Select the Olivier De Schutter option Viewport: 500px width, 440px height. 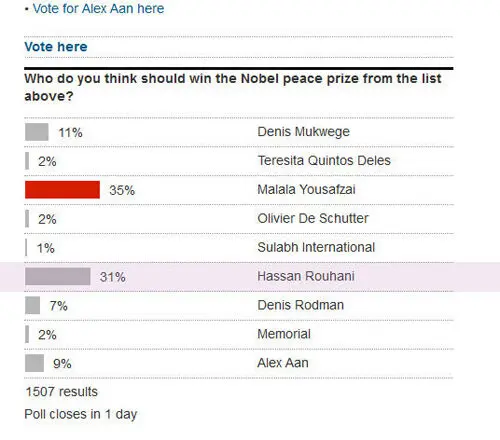239,219
